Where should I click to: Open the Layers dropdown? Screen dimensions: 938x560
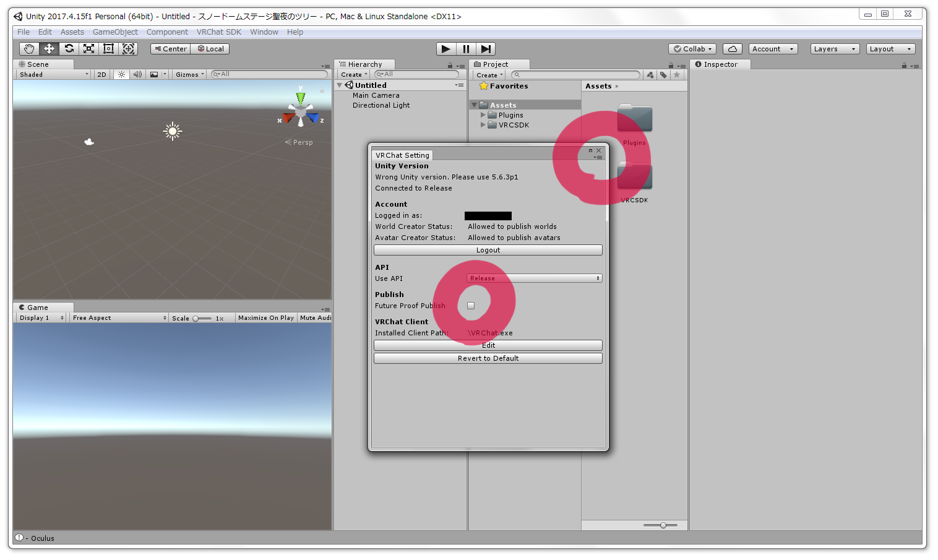[x=835, y=49]
